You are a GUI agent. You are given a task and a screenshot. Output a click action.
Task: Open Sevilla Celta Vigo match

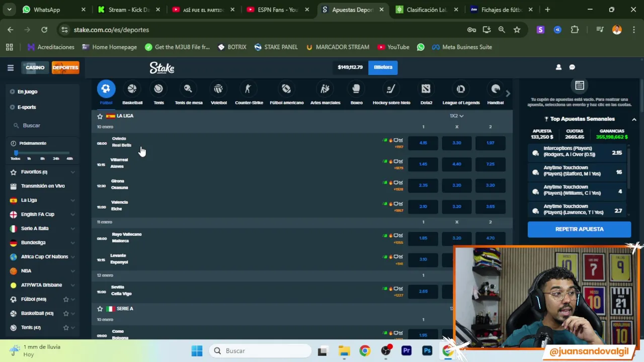pos(121,290)
